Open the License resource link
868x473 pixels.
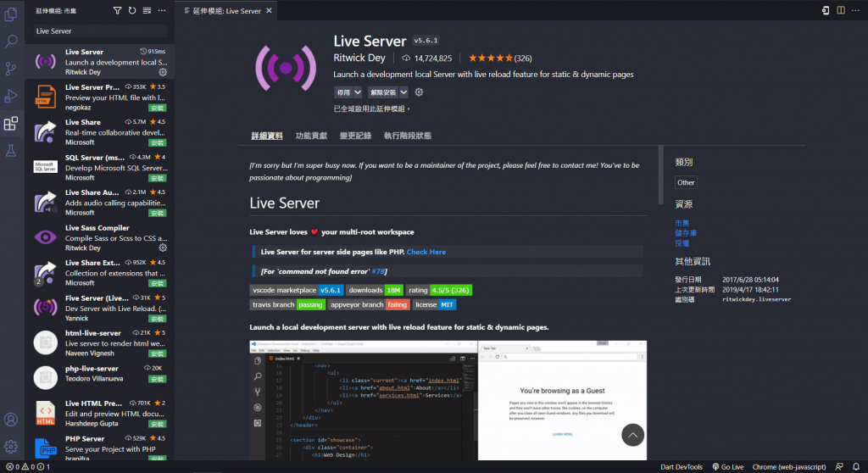(682, 243)
